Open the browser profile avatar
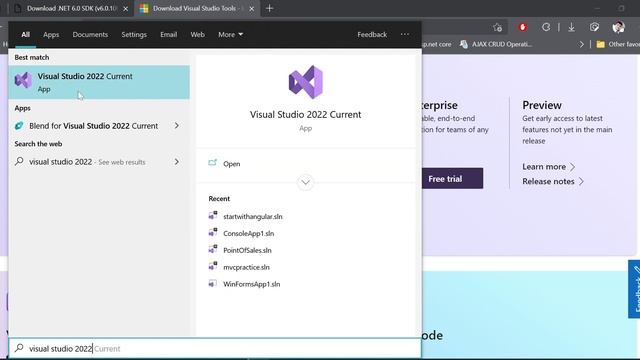640x360 pixels. coord(618,27)
